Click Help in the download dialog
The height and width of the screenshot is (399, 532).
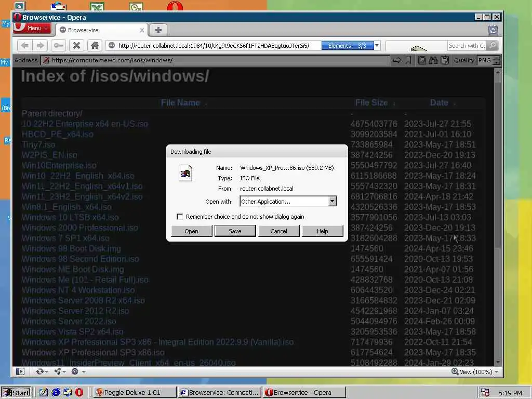[322, 231]
